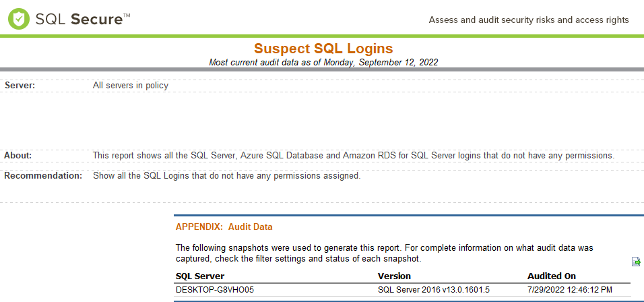644x302 pixels.
Task: Click the export document icon with green arrow
Action: 635,262
